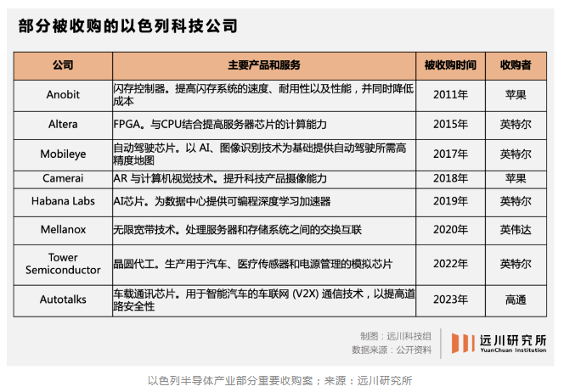Select the Anobit company cell

pyautogui.click(x=63, y=95)
